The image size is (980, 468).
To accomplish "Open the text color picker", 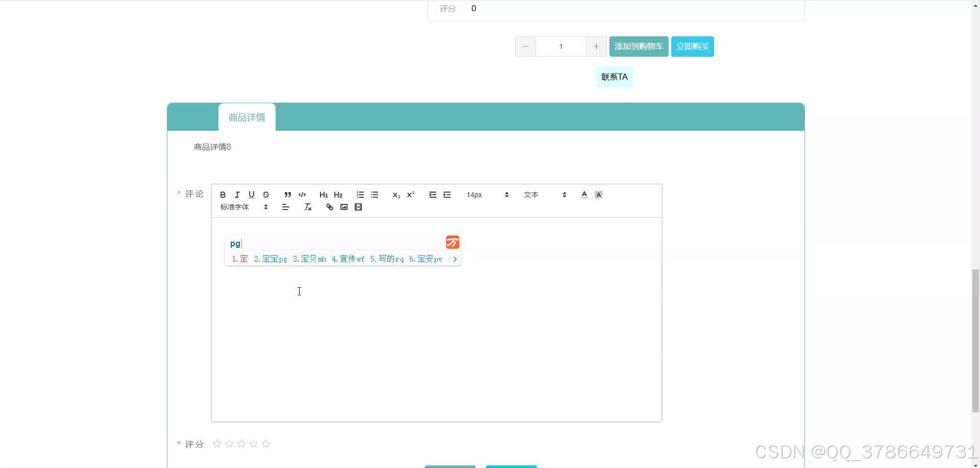I will (x=584, y=195).
